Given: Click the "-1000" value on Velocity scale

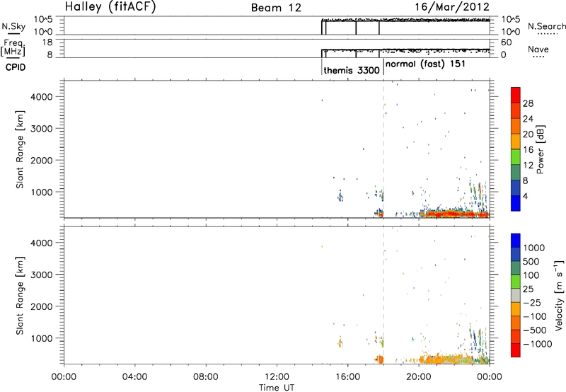Looking at the screenshot, I should click(x=537, y=344).
